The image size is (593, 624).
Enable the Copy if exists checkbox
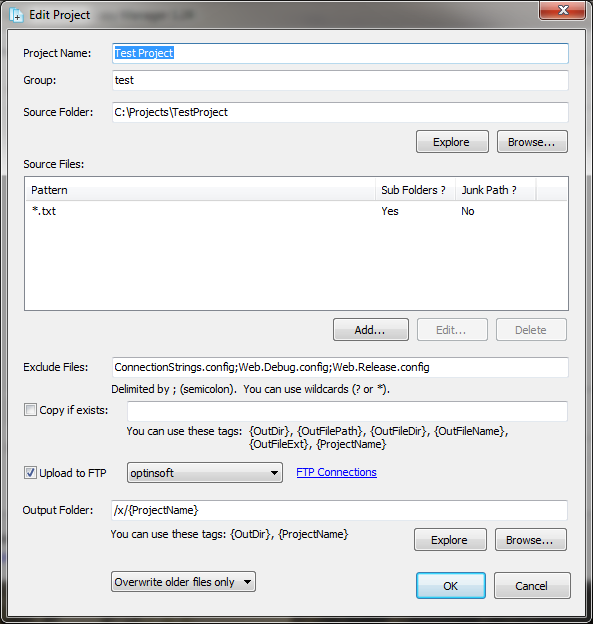[30, 410]
